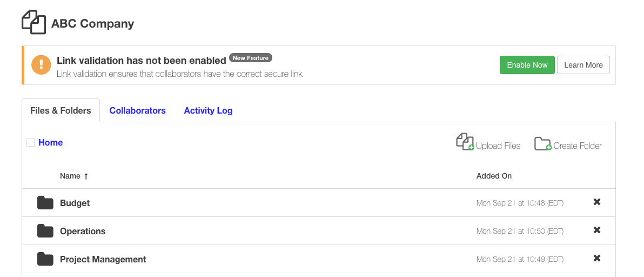Delete the Budget folder with X
The height and width of the screenshot is (277, 644).
tap(597, 202)
